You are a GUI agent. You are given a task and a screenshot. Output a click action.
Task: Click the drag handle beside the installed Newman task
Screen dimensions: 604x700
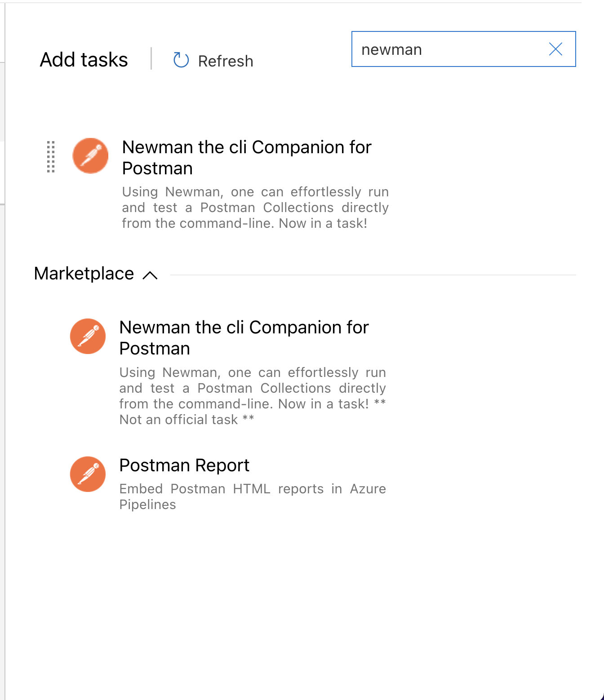pos(51,157)
